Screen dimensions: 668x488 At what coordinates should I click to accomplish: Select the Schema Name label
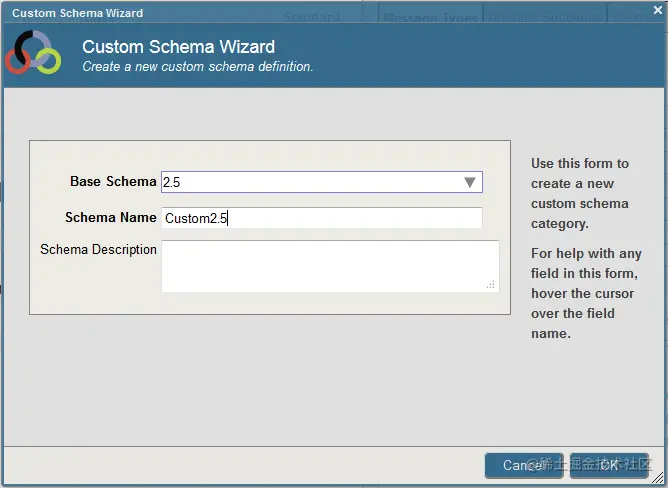[x=111, y=217]
